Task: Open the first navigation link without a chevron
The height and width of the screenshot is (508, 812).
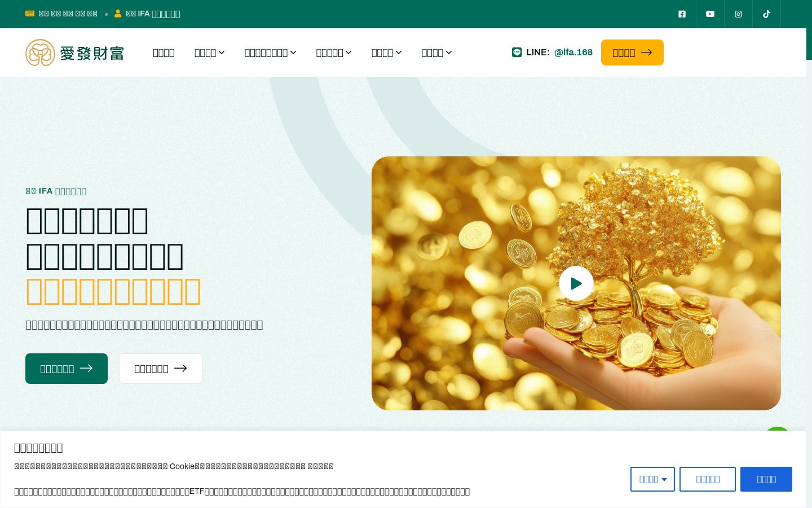Action: click(164, 52)
